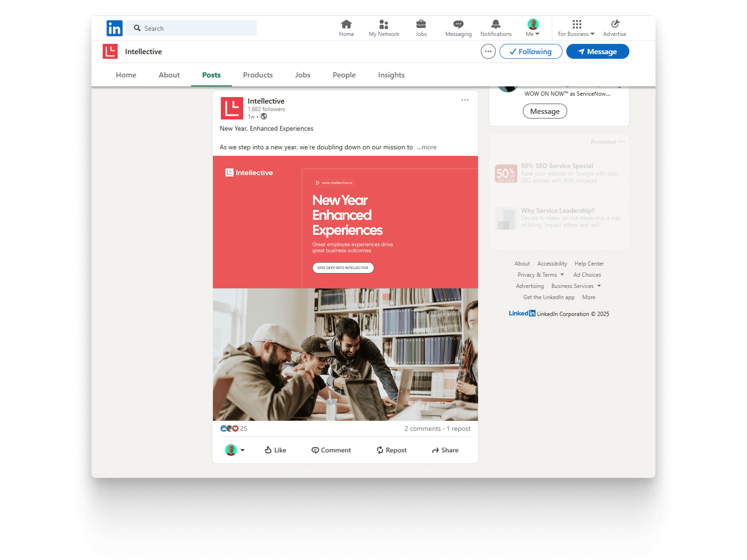Open the Accessibility footer link
The height and width of the screenshot is (560, 747).
[x=552, y=264]
